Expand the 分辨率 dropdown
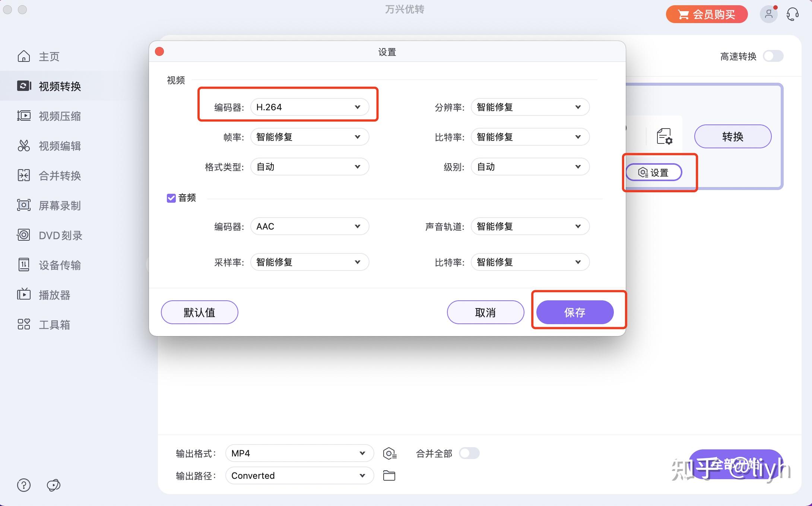The height and width of the screenshot is (506, 812). coord(530,107)
